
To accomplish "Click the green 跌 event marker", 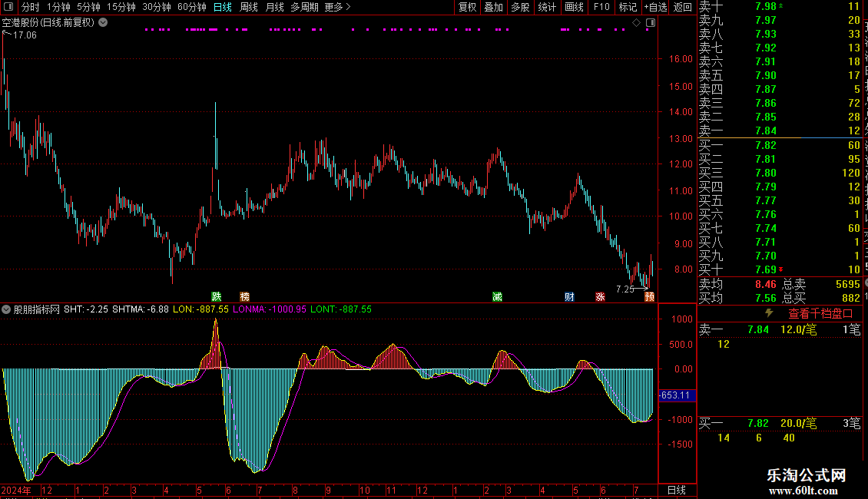I will (217, 297).
